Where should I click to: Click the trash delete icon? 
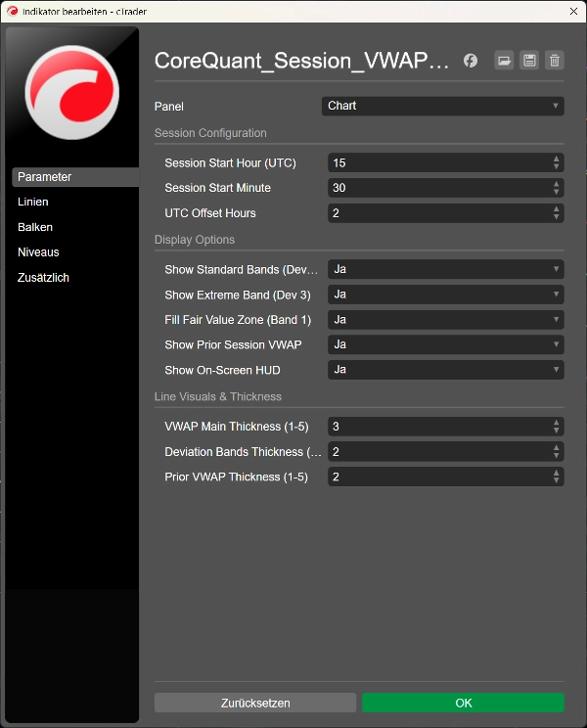pos(555,61)
